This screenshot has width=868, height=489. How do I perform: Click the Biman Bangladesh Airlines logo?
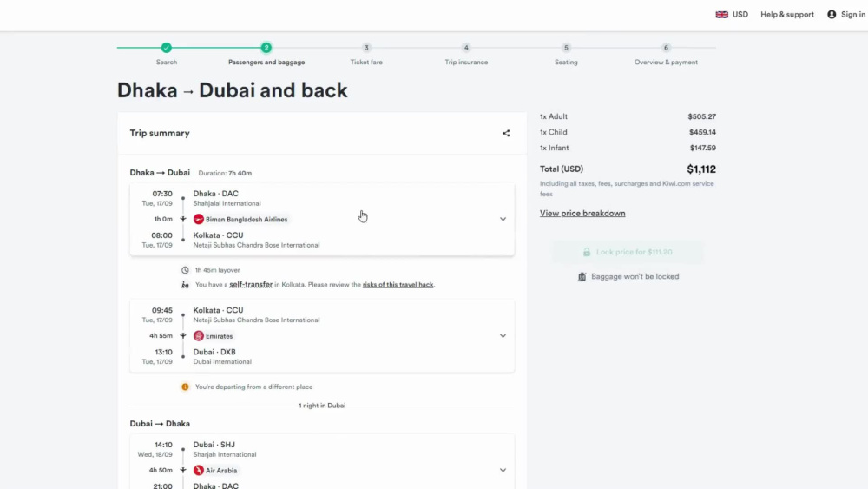198,219
